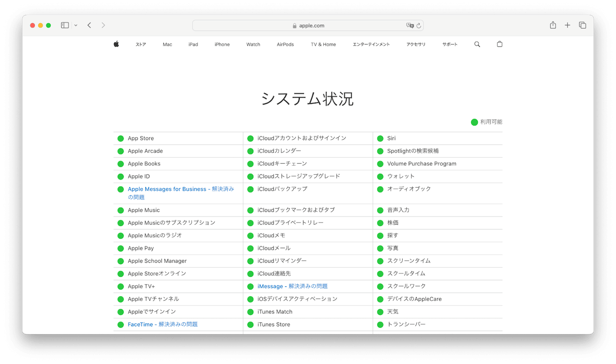Open the エンターテインメント navigation item
The width and height of the screenshot is (616, 364).
(371, 45)
